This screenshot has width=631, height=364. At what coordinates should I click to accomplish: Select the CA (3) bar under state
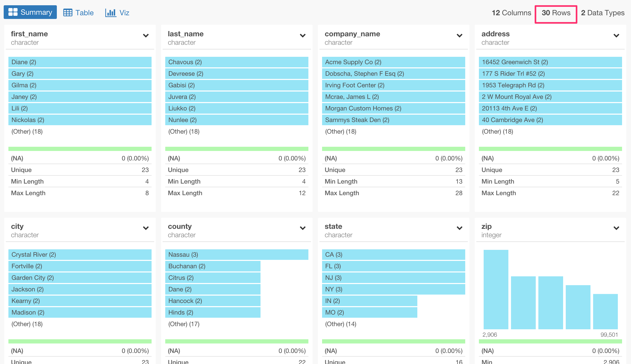click(x=393, y=254)
